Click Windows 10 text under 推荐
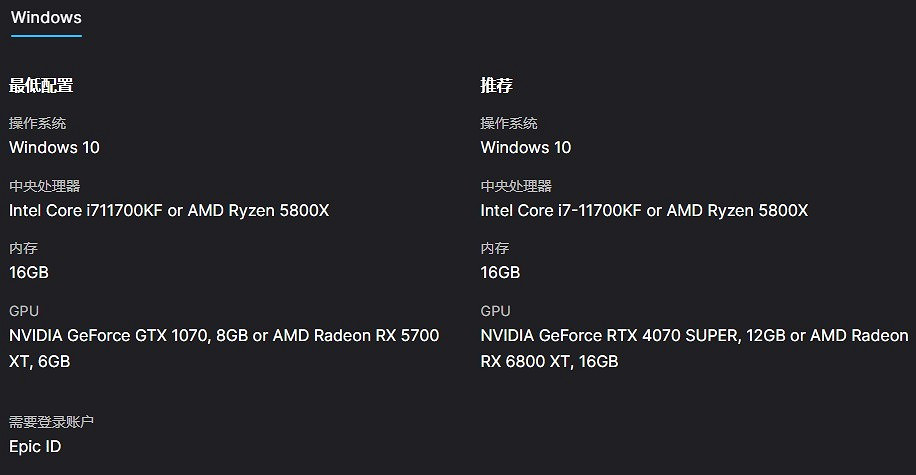This screenshot has width=916, height=475. [x=526, y=148]
